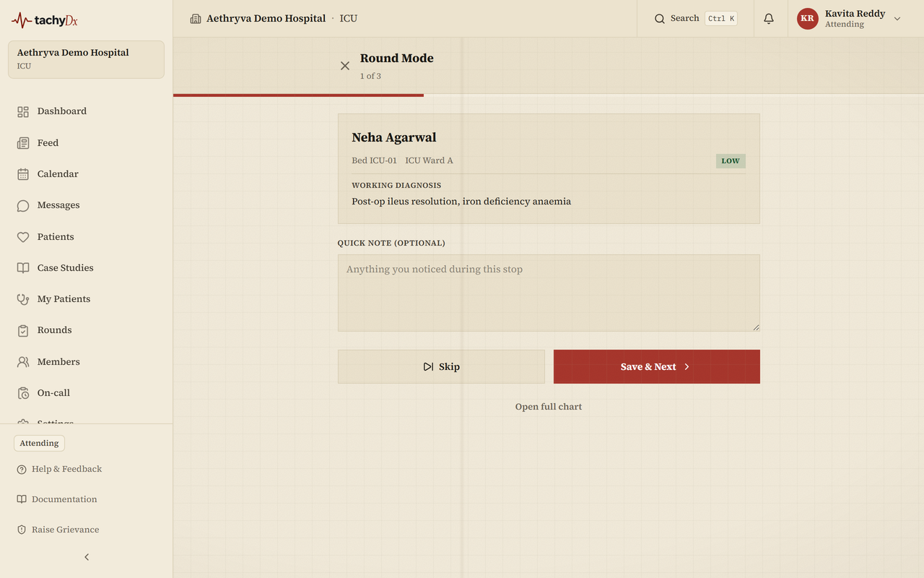The height and width of the screenshot is (578, 924).
Task: Open notifications bell icon
Action: [x=769, y=19]
